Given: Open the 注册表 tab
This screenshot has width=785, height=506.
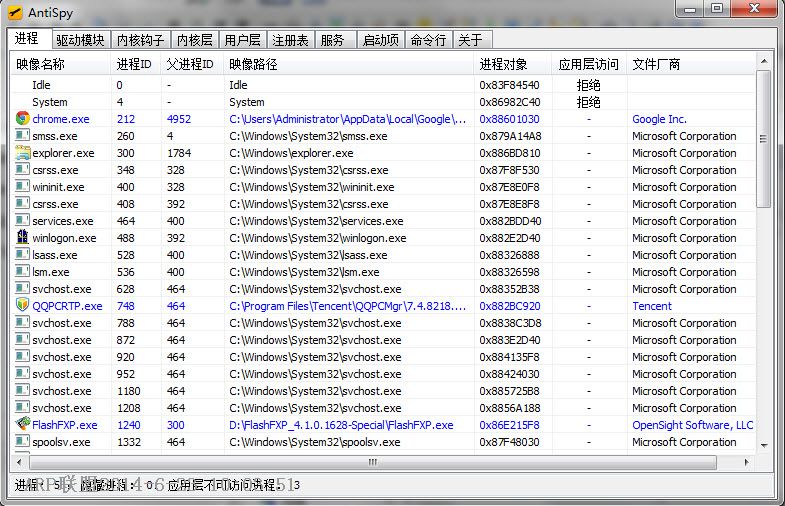Looking at the screenshot, I should 290,40.
